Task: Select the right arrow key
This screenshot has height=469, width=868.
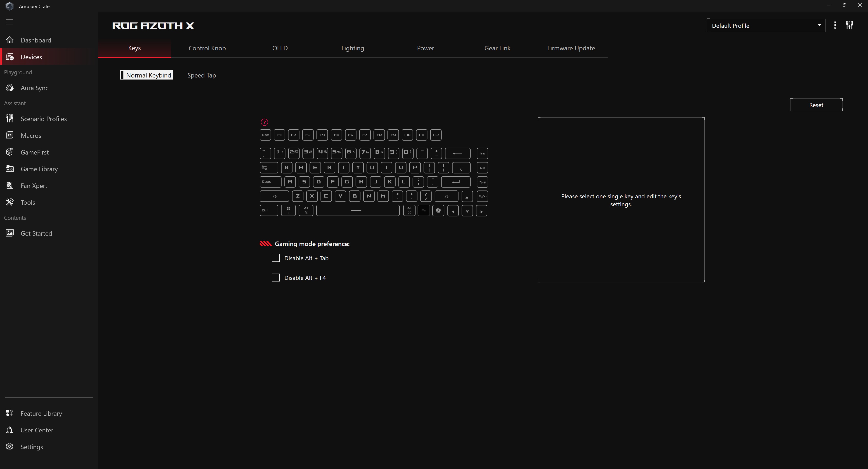Action: click(x=481, y=211)
